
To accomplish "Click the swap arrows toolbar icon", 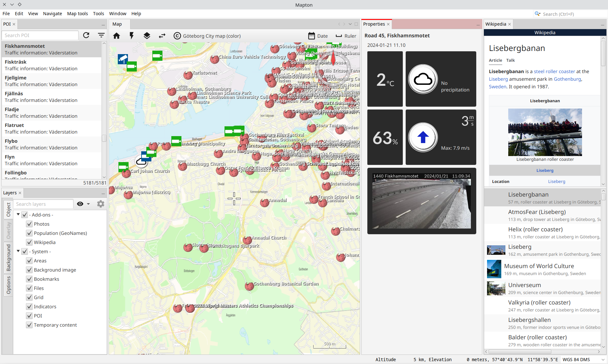I will (x=162, y=36).
